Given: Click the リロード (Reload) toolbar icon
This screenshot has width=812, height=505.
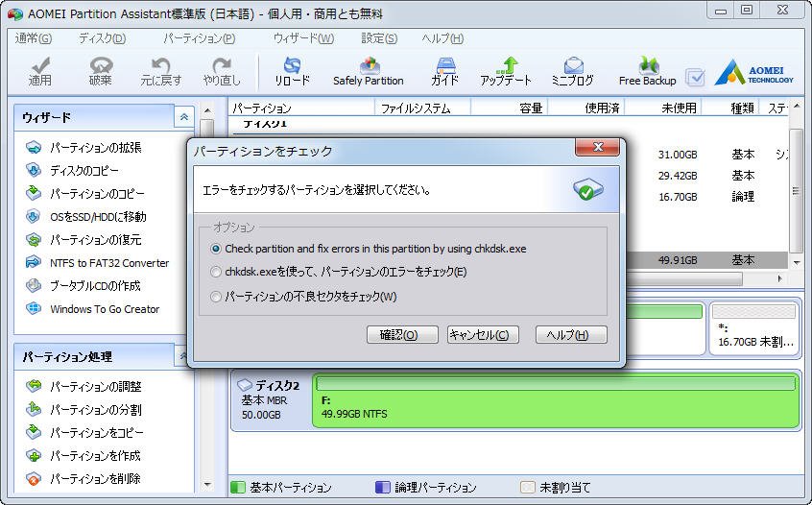Looking at the screenshot, I should pos(292,71).
